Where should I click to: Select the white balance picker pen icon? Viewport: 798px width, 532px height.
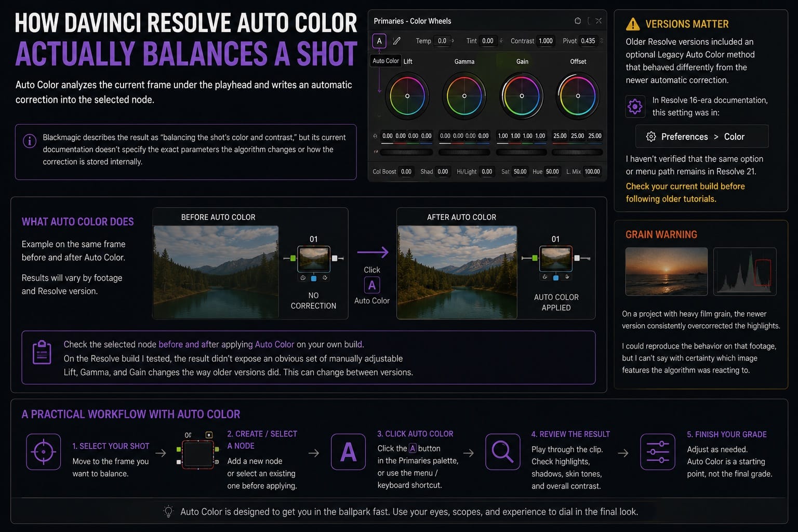396,41
